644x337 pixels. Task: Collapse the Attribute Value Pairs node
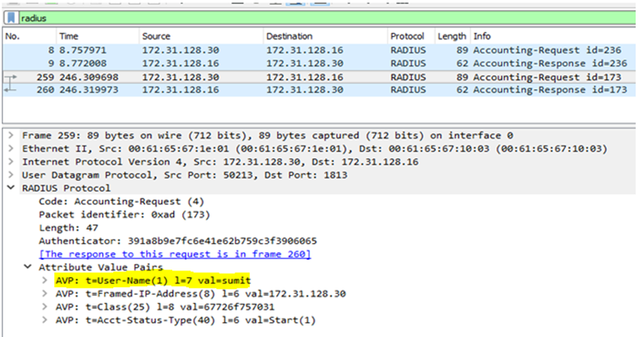[30, 268]
